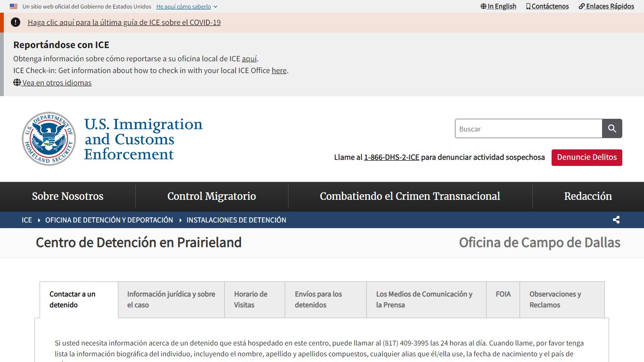Screen dimensions: 644x362
Task: Go to Oficina de Detención y Deportación breadcrumb
Action: pos(109,220)
